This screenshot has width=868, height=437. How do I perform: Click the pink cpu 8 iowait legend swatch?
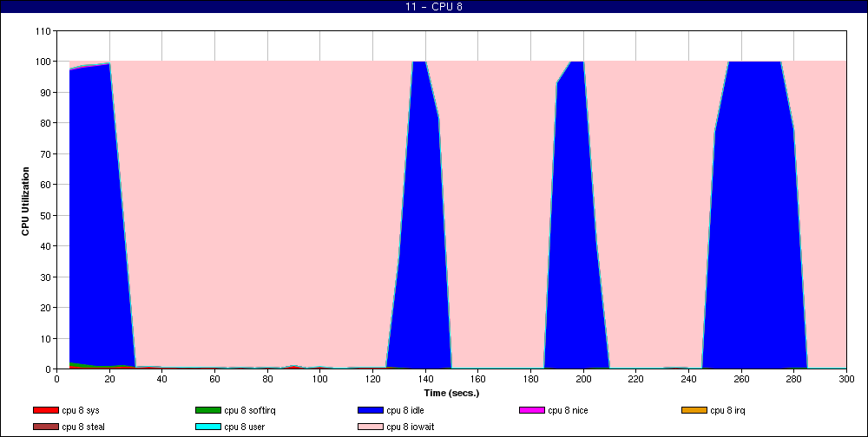371,427
